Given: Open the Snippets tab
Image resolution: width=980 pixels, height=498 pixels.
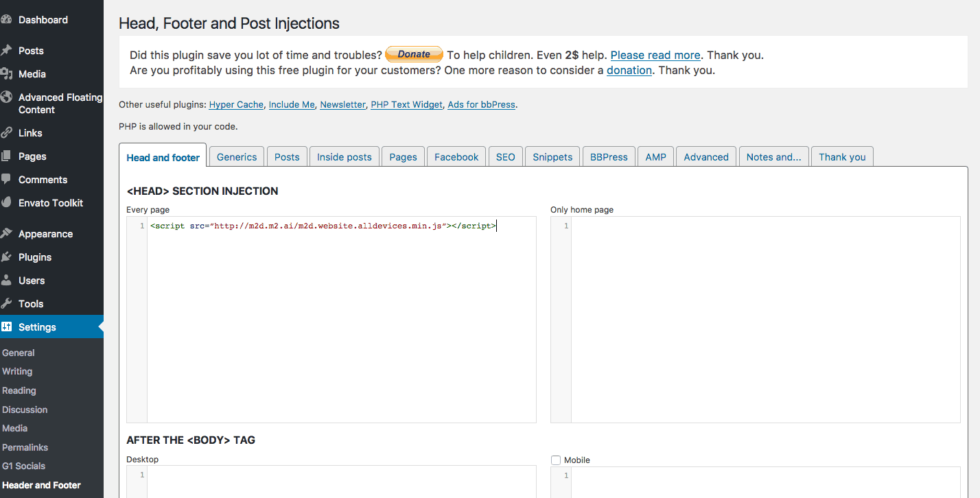Looking at the screenshot, I should coord(552,157).
